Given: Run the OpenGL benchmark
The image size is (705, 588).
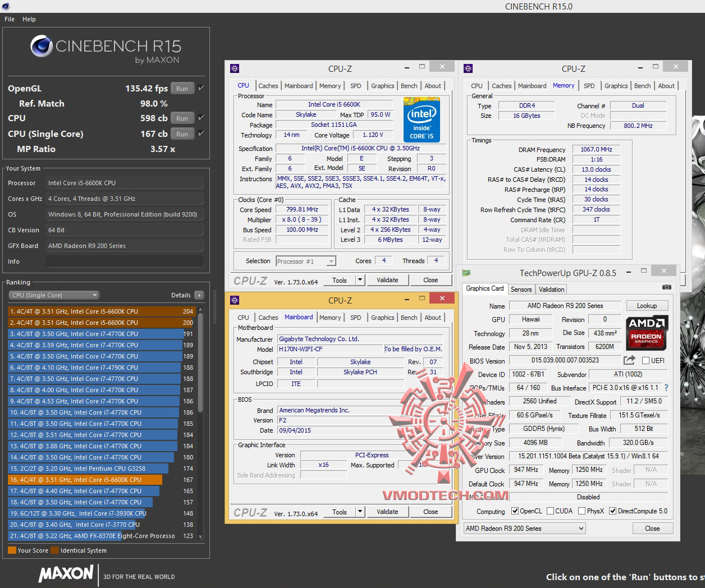Looking at the screenshot, I should (x=182, y=88).
